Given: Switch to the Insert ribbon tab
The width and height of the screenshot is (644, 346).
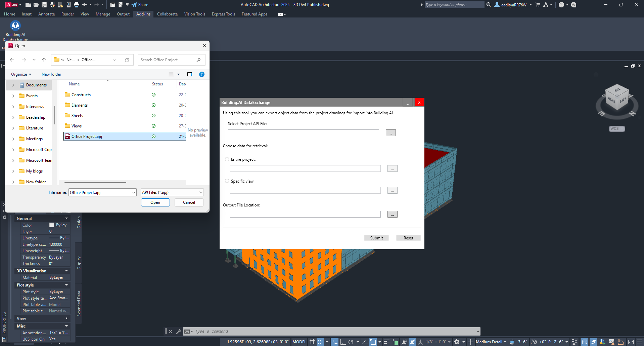Looking at the screenshot, I should point(27,14).
